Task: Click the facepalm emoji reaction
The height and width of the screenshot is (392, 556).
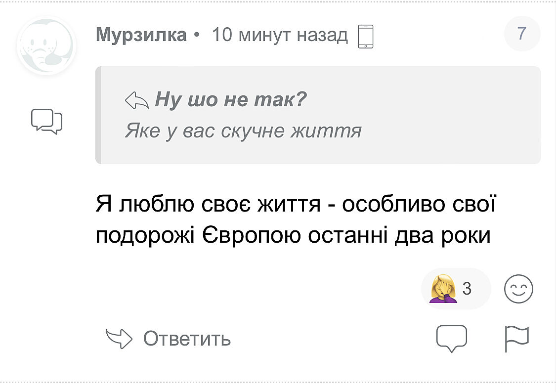Action: (x=443, y=289)
